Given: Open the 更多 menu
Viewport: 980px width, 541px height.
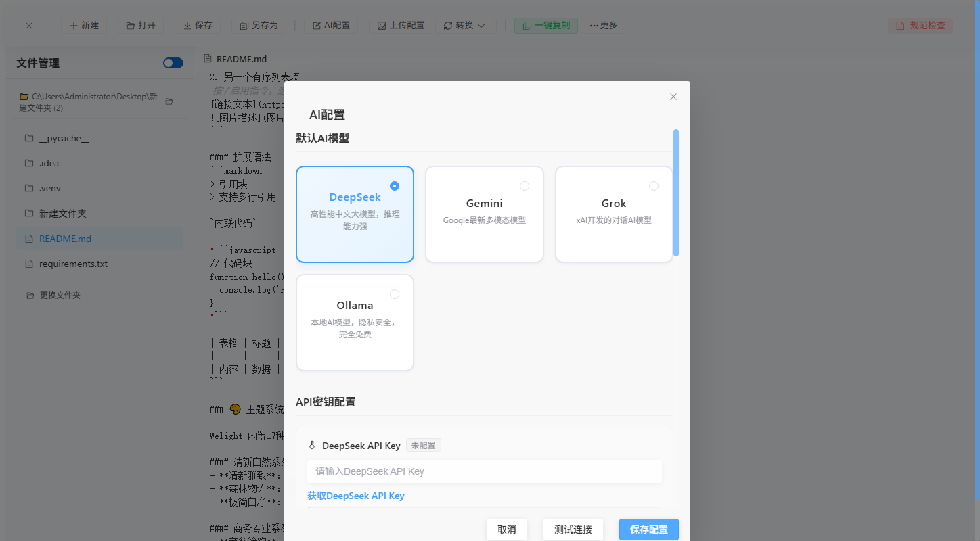Looking at the screenshot, I should [x=603, y=26].
